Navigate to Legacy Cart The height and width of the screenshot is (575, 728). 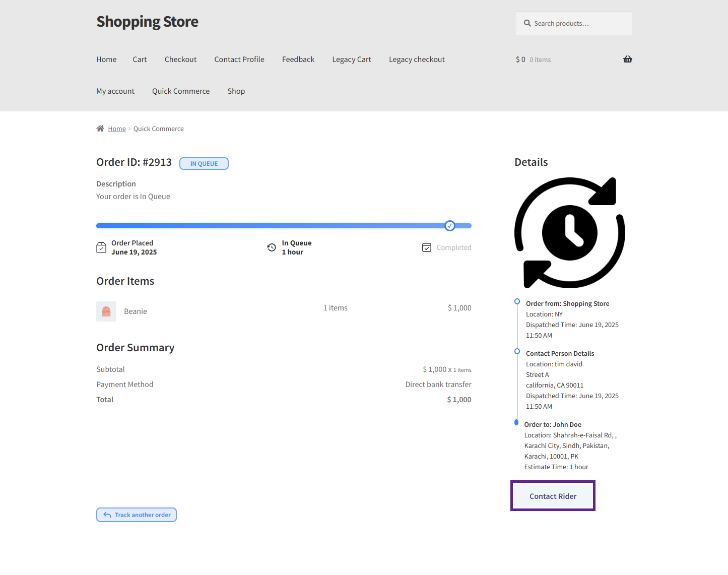(x=352, y=59)
